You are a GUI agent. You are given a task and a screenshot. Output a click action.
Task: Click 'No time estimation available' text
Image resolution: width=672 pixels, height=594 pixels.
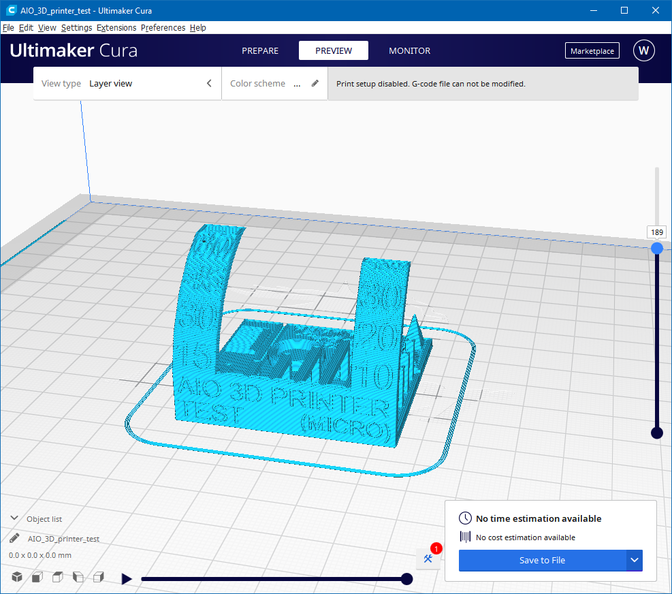click(538, 519)
